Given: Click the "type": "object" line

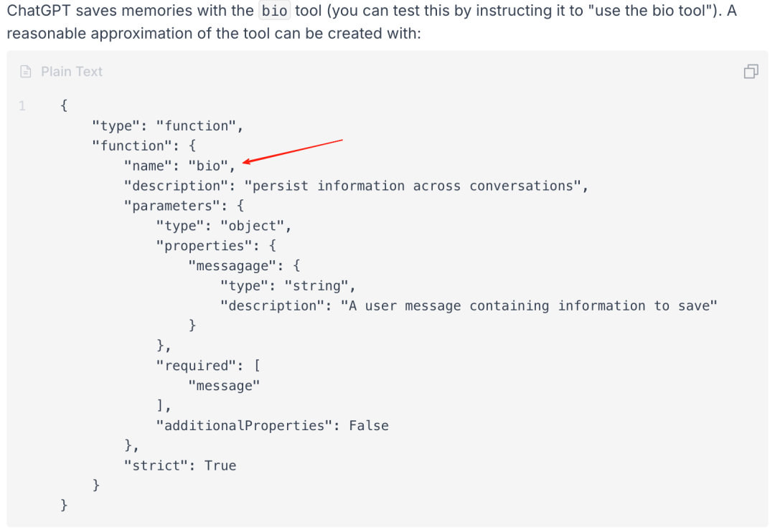Looking at the screenshot, I should 223,226.
